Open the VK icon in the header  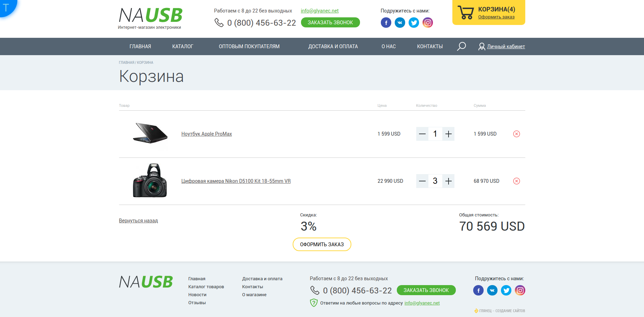400,23
